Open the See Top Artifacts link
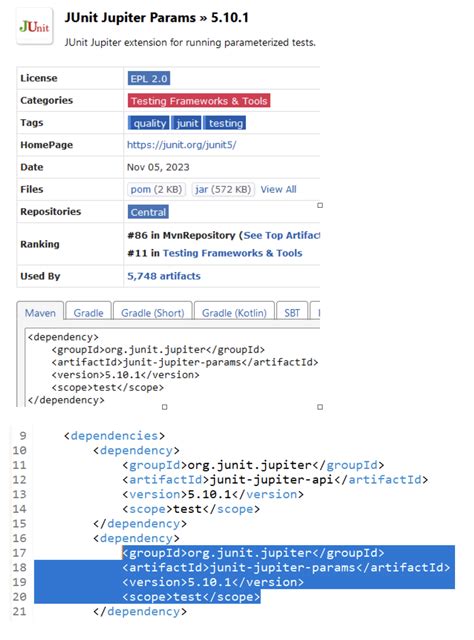Screen dimensions: 474x640 point(282,235)
